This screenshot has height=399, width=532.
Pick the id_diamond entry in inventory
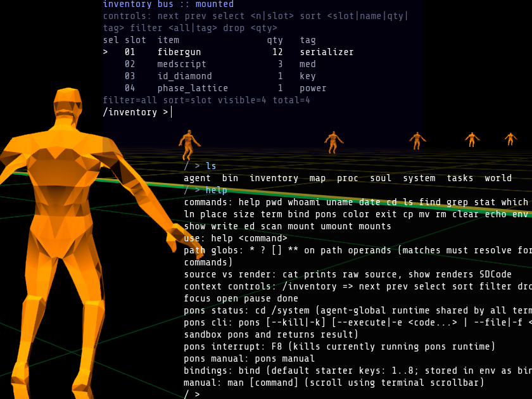[184, 76]
